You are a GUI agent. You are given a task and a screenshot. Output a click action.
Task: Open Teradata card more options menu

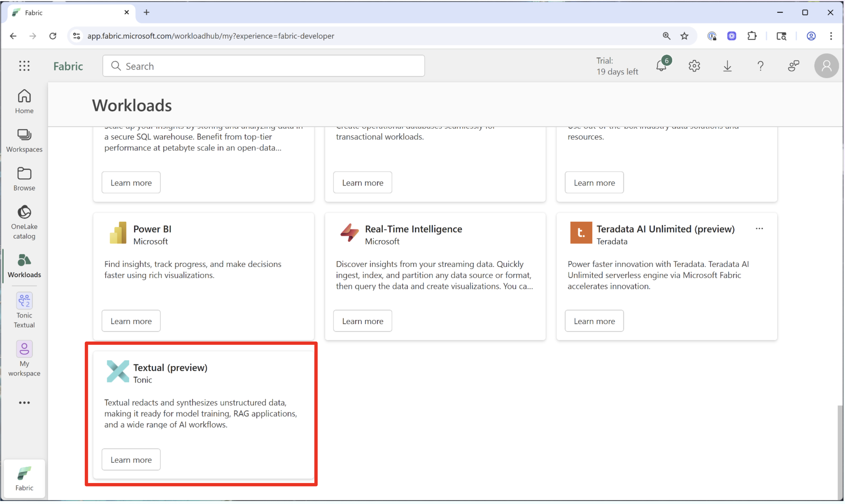click(759, 229)
